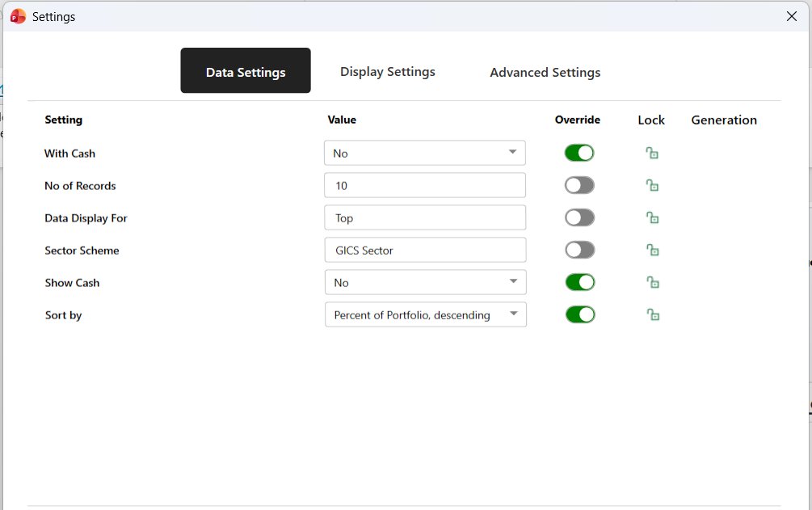Open the Sort by dropdown list

pyautogui.click(x=424, y=314)
